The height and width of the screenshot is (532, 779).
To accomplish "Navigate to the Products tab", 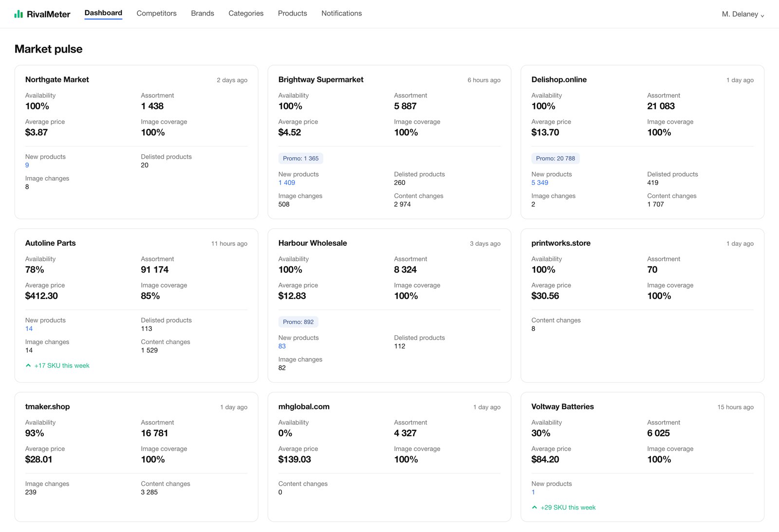I will [292, 13].
